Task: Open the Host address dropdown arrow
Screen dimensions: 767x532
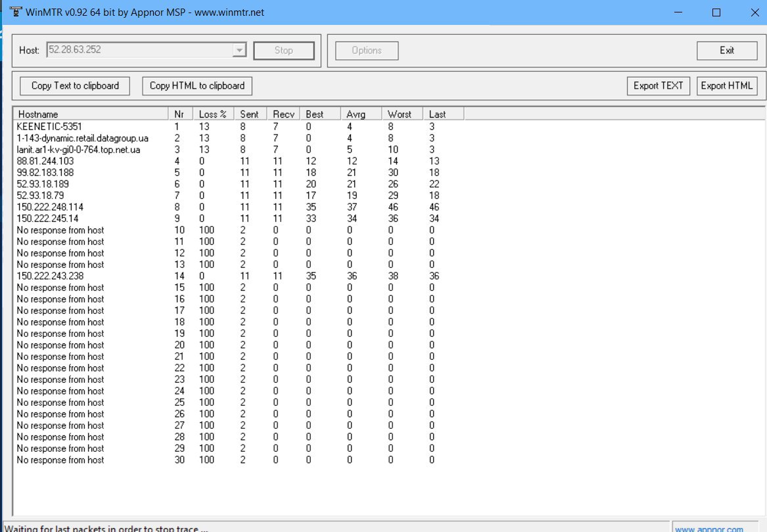Action: [239, 50]
